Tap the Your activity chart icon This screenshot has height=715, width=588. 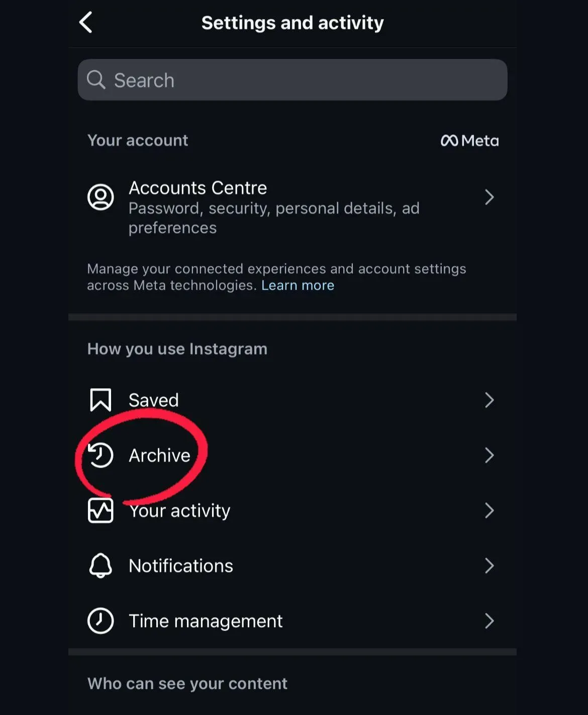(101, 511)
